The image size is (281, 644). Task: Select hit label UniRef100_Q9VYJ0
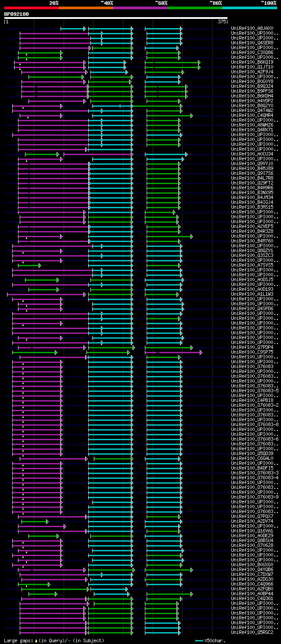click(252, 164)
